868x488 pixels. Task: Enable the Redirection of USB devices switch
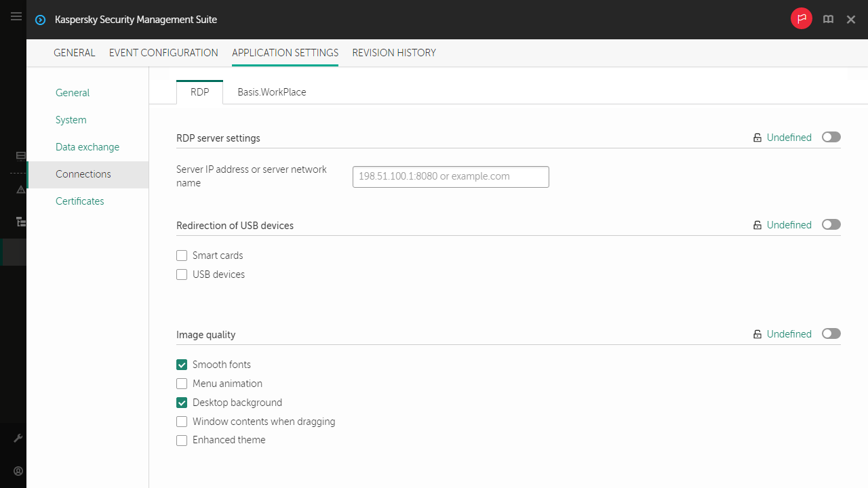click(831, 224)
